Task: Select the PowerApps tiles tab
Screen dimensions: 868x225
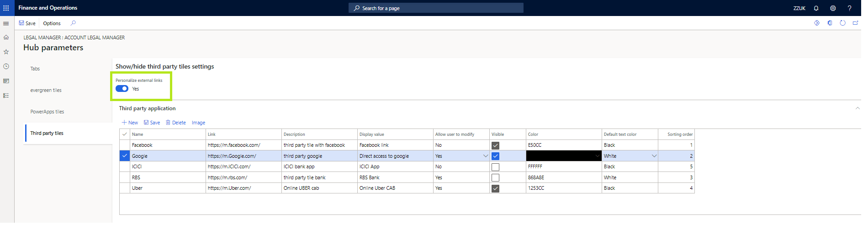Action: [x=47, y=112]
